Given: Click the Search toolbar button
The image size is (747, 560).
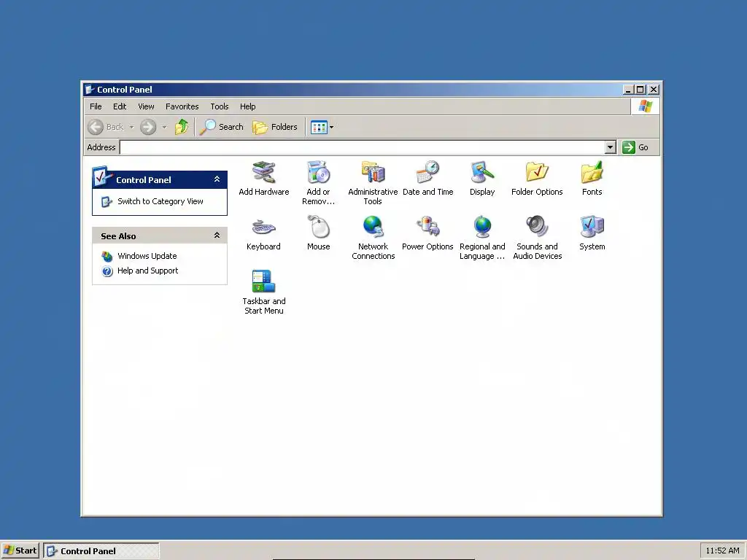Looking at the screenshot, I should 221,127.
